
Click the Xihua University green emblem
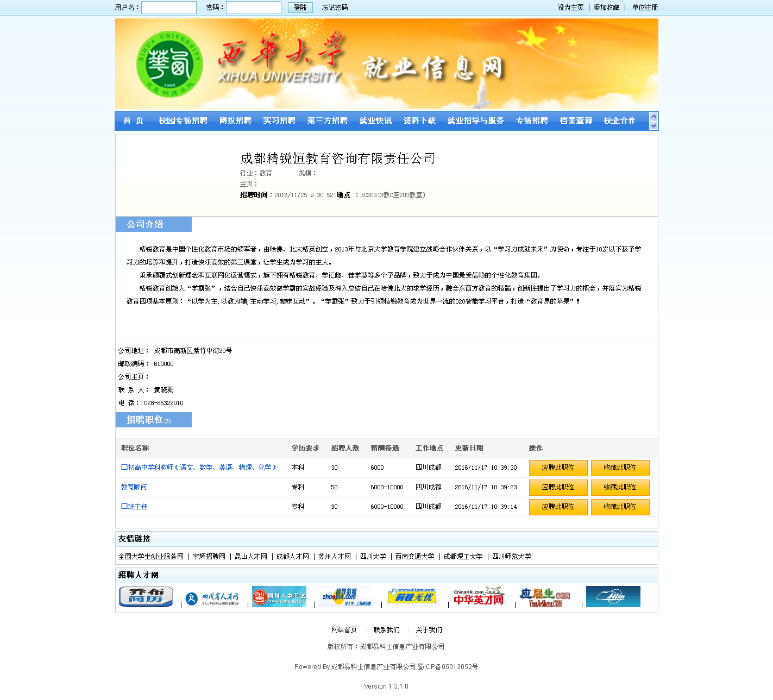(169, 65)
